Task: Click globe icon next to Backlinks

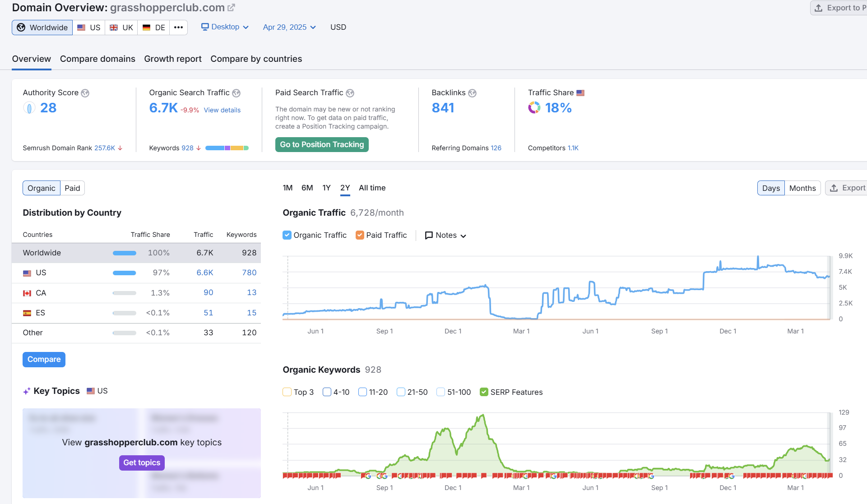Action: tap(472, 93)
